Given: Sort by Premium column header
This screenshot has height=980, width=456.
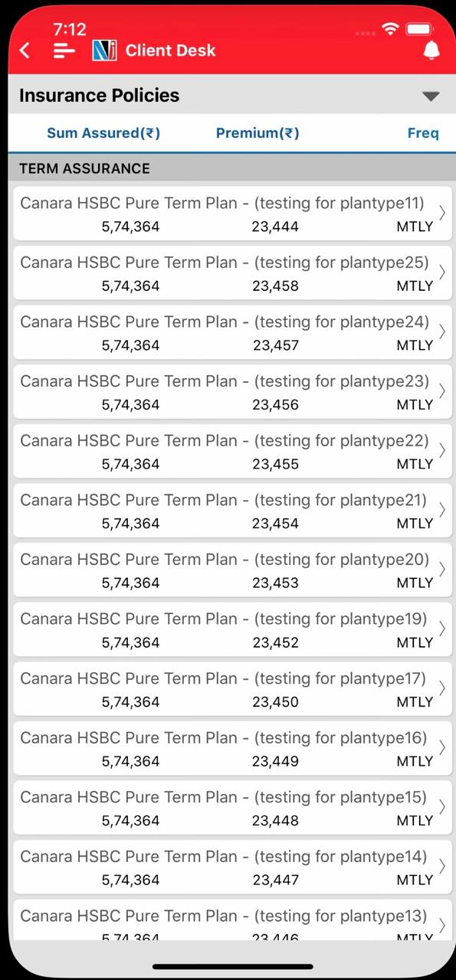Looking at the screenshot, I should pyautogui.click(x=258, y=133).
